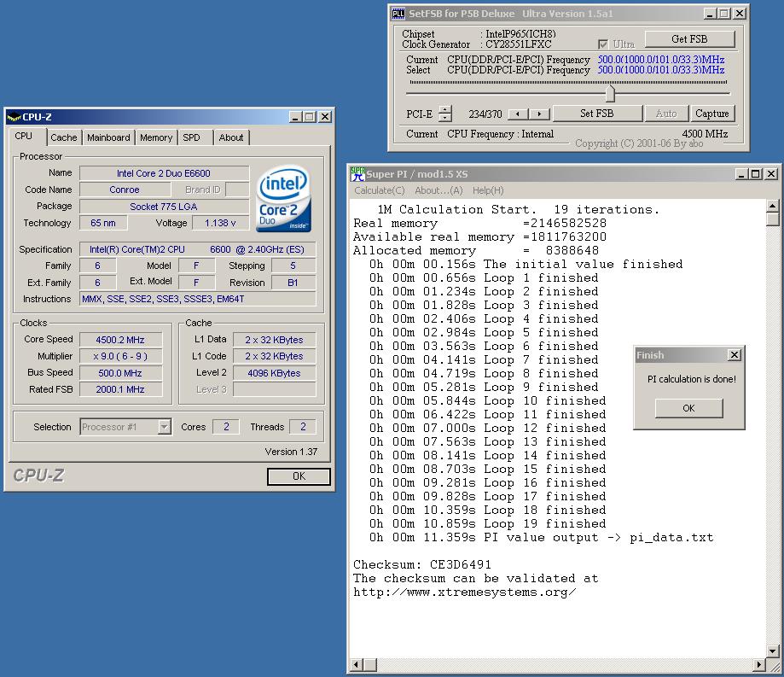
Task: Click PCI-E stepper up arrow
Action: click(x=445, y=109)
